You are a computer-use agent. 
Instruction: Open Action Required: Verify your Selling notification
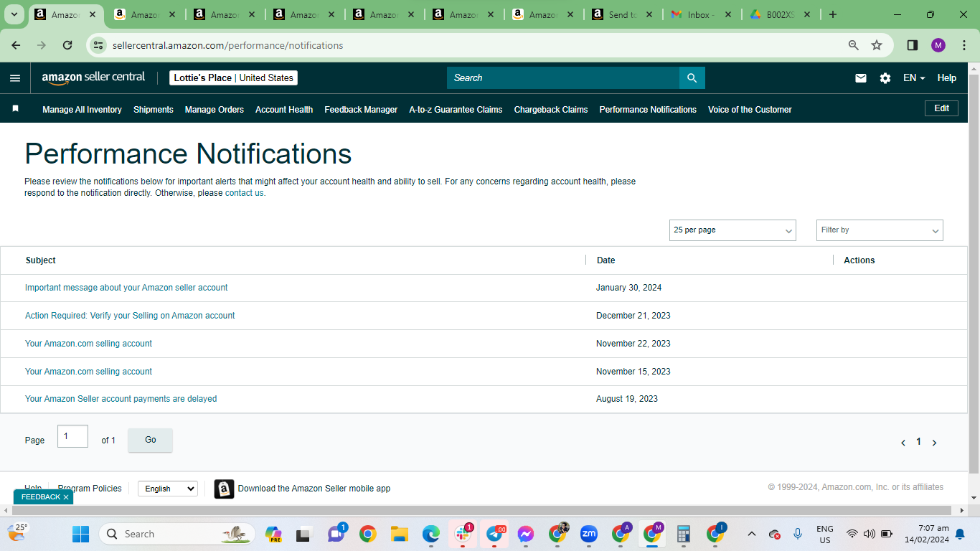click(x=130, y=316)
